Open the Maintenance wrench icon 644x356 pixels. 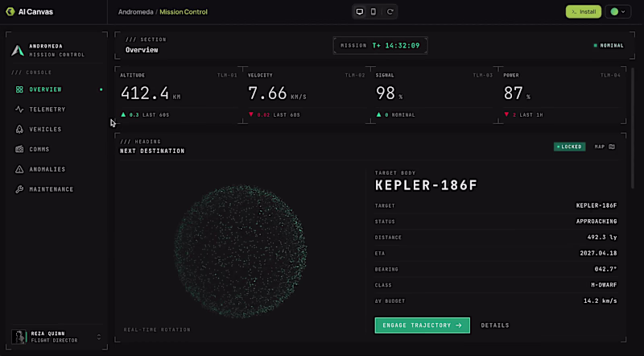(19, 189)
